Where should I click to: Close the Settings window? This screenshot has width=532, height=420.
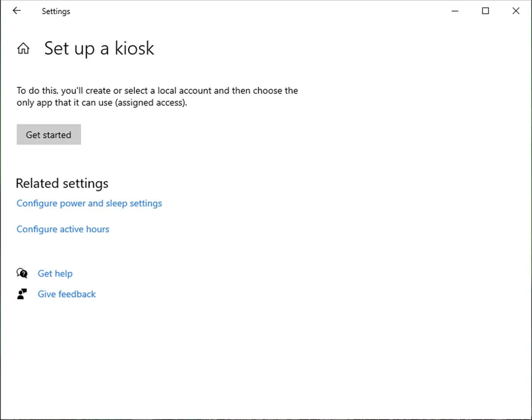[516, 11]
